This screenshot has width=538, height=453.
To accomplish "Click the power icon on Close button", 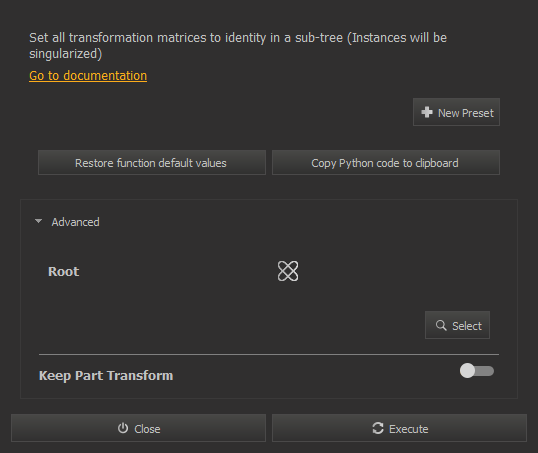I will (123, 428).
